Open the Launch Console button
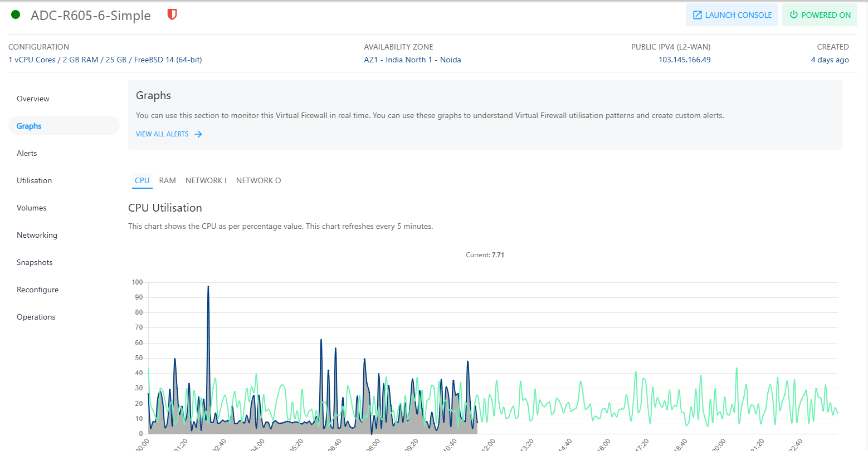Viewport: 868px width, 451px height. [732, 15]
